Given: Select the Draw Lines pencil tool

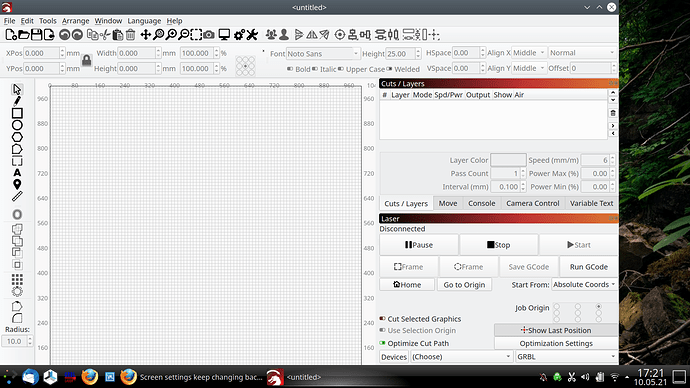Looking at the screenshot, I should 17,101.
